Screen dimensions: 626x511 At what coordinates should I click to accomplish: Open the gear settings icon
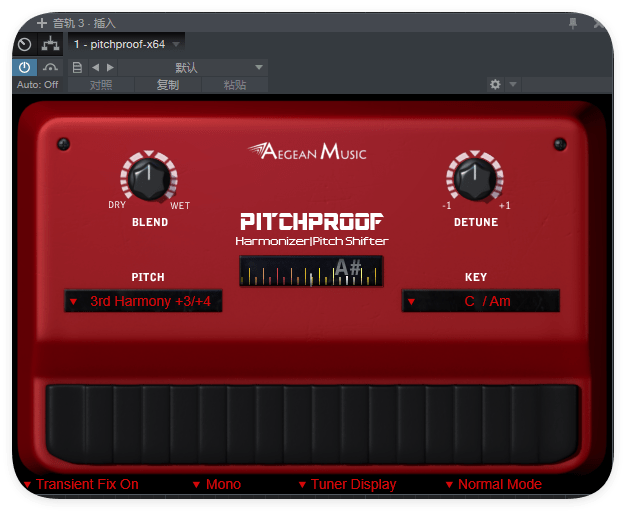point(495,85)
